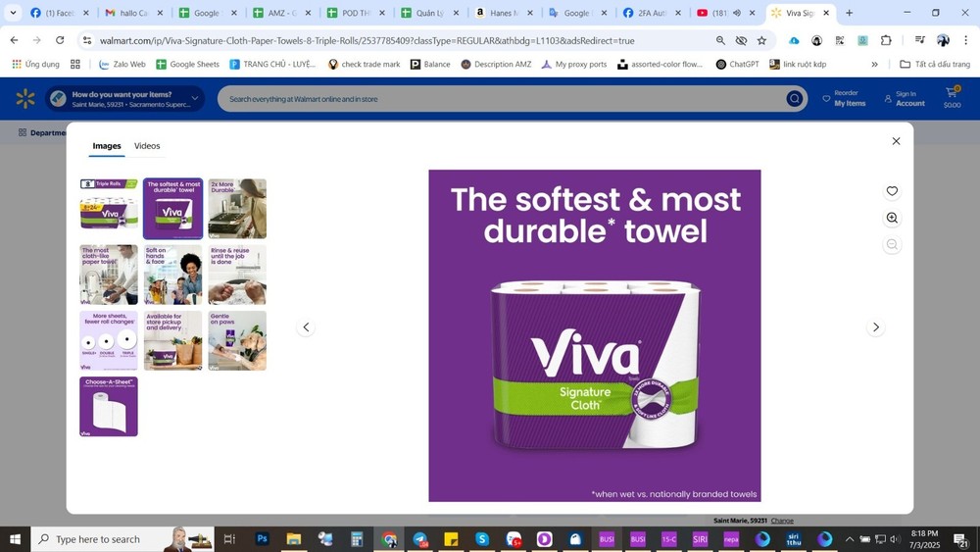The height and width of the screenshot is (552, 980).
Task: Switch to the Videos tab
Action: coord(147,146)
